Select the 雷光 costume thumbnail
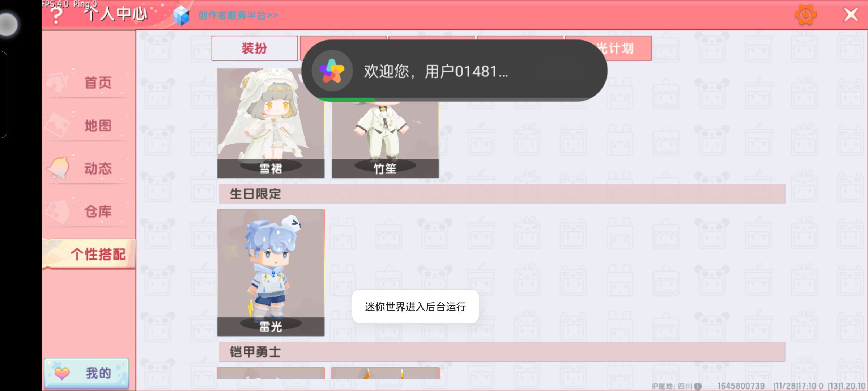This screenshot has height=391, width=868. click(x=271, y=273)
